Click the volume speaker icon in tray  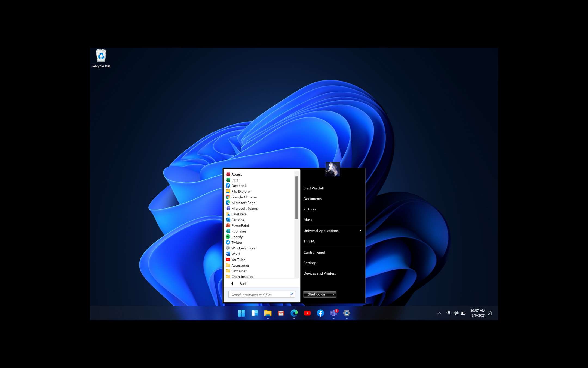point(456,313)
